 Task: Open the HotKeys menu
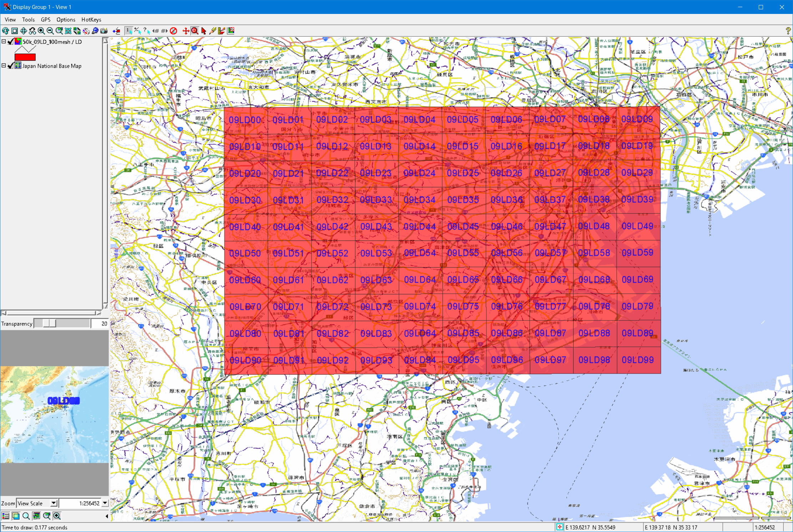tap(91, 20)
